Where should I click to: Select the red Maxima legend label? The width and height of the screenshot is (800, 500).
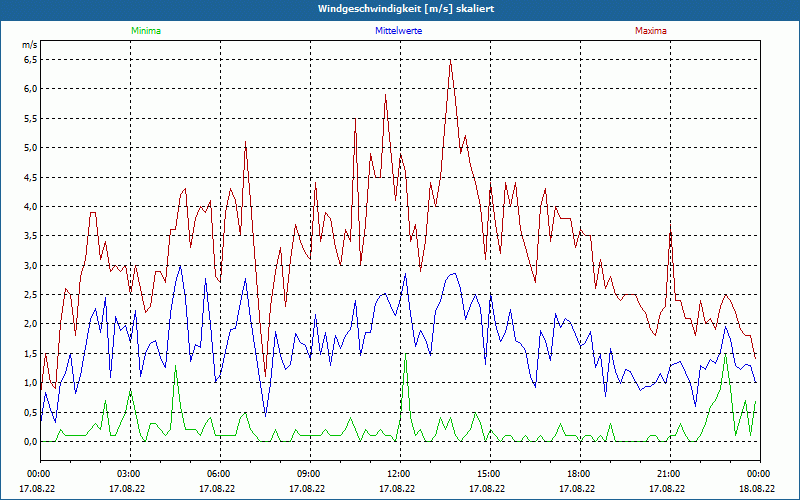click(x=651, y=31)
